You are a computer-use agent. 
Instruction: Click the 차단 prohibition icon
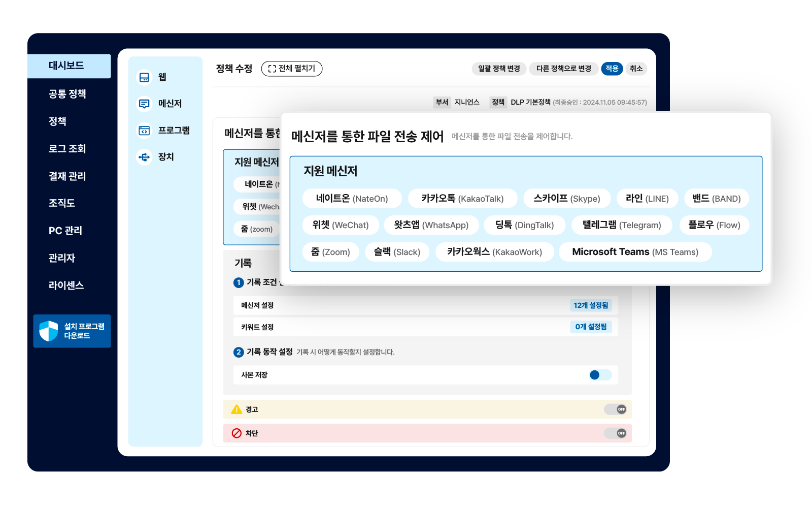[236, 433]
